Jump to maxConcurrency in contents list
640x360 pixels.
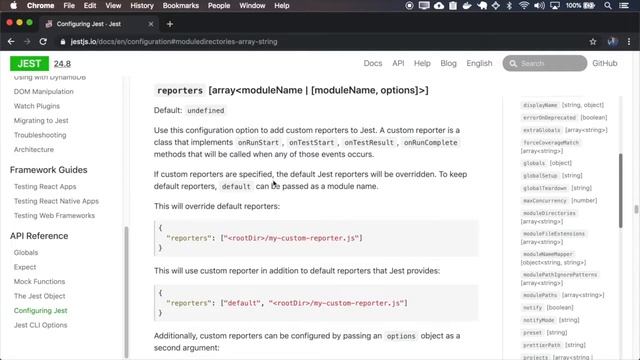click(559, 200)
